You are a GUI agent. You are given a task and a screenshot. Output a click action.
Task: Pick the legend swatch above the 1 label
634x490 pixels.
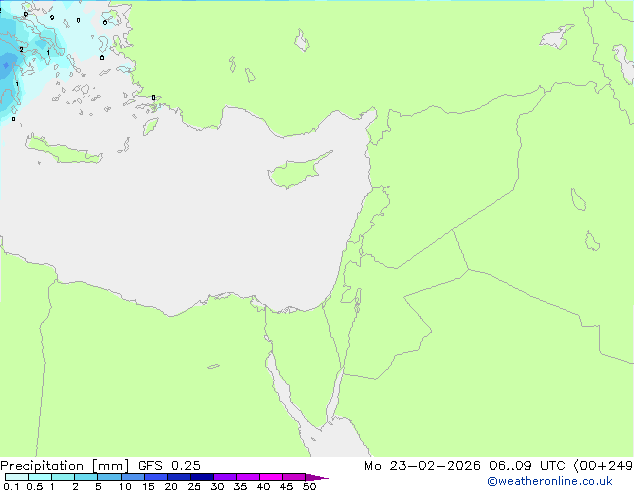click(63, 477)
